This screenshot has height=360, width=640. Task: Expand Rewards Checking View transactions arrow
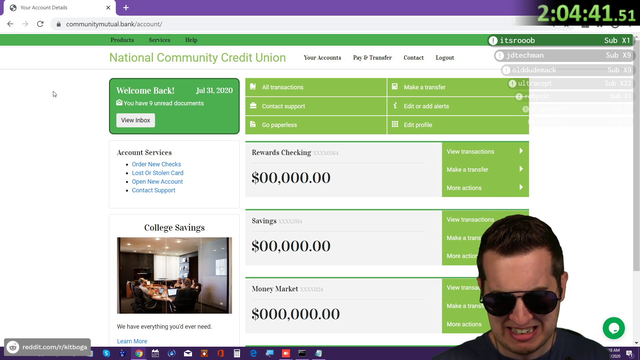pos(521,151)
